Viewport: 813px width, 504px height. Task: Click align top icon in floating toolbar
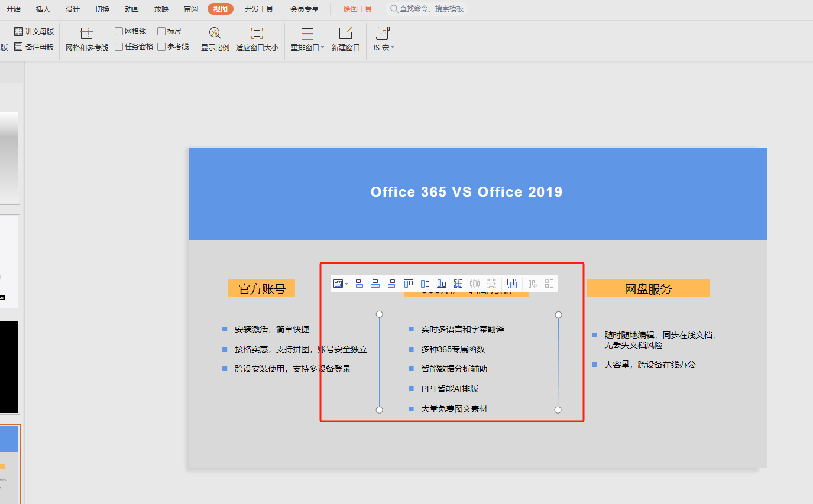pyautogui.click(x=409, y=284)
